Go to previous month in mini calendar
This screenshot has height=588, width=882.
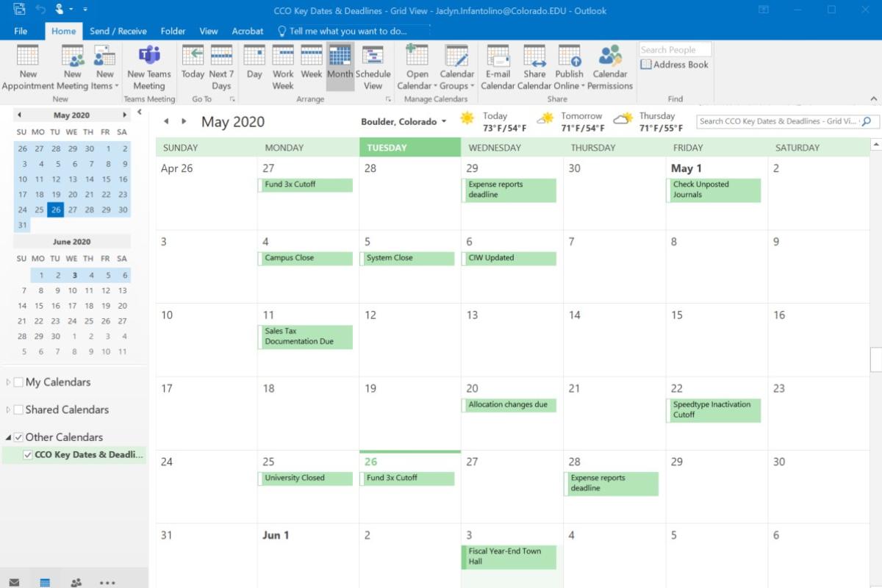[19, 115]
